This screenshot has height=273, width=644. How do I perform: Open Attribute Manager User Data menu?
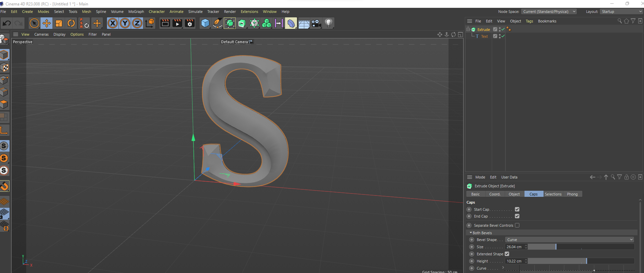coord(509,177)
